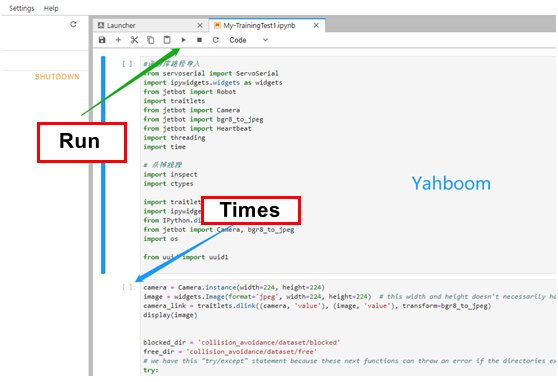
Task: Save the notebook with the floppy disk icon
Action: (102, 40)
